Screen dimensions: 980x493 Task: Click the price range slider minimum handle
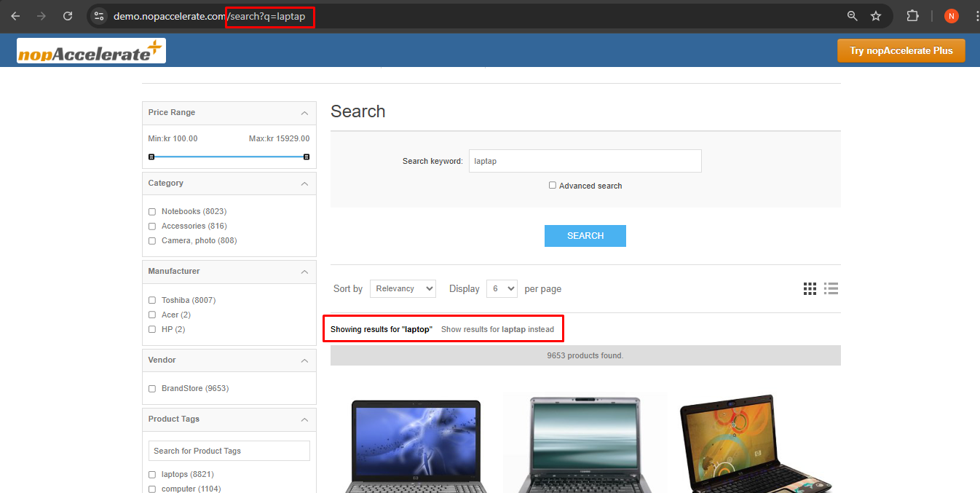(x=151, y=157)
